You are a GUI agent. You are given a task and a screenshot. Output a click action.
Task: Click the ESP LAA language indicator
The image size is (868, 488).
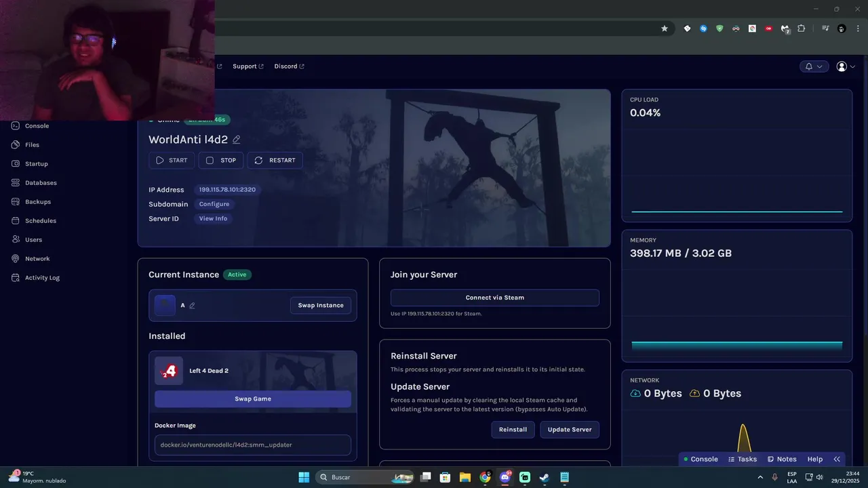[x=792, y=477]
